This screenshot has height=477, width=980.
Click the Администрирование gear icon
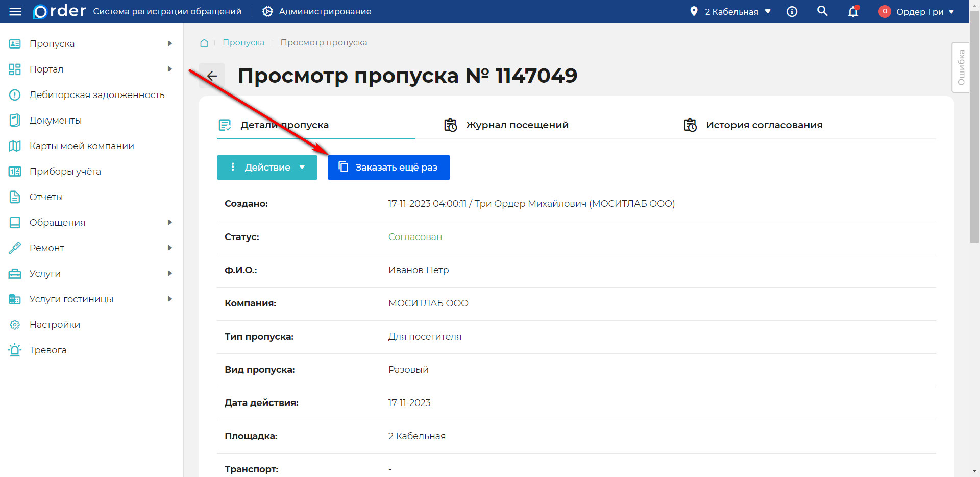click(267, 11)
